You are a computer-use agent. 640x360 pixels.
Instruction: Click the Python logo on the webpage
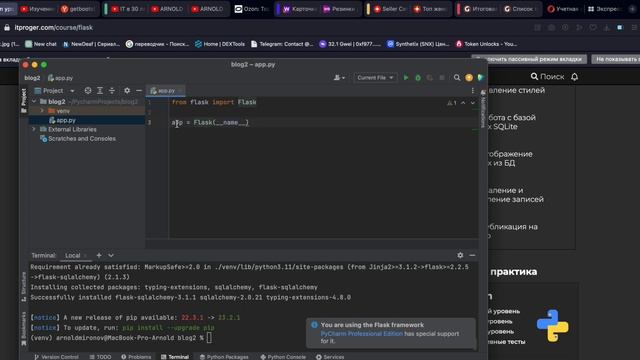(x=552, y=325)
